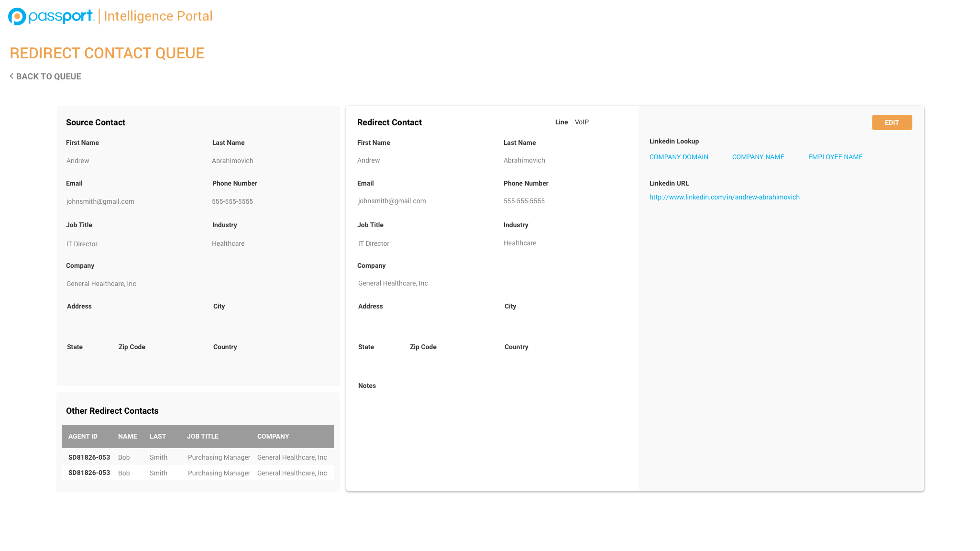Viewport: 980px width, 551px height.
Task: Click the Source Contact panel heading
Action: [96, 122]
